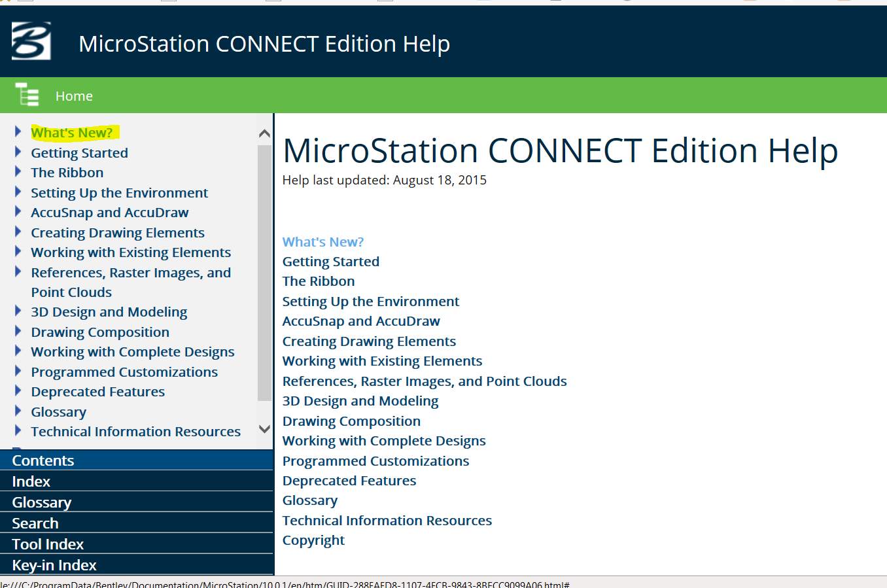Open References, Raster Images, and Point Clouds in sidebar
887x588 pixels.
pos(131,282)
